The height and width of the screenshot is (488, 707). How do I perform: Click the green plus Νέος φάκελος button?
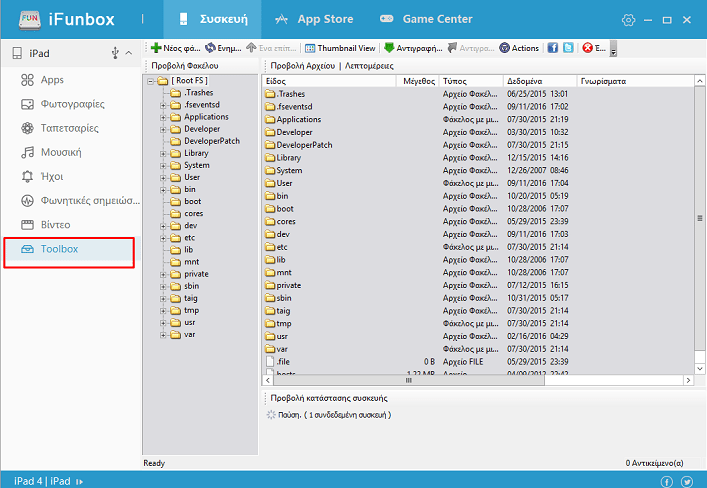pyautogui.click(x=175, y=48)
